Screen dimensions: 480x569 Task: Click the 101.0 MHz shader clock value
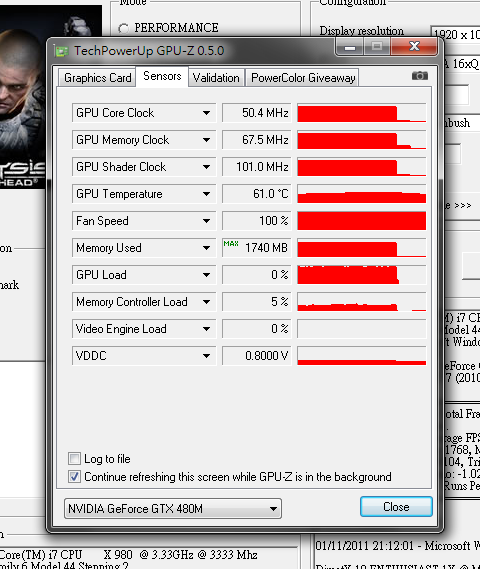point(257,167)
